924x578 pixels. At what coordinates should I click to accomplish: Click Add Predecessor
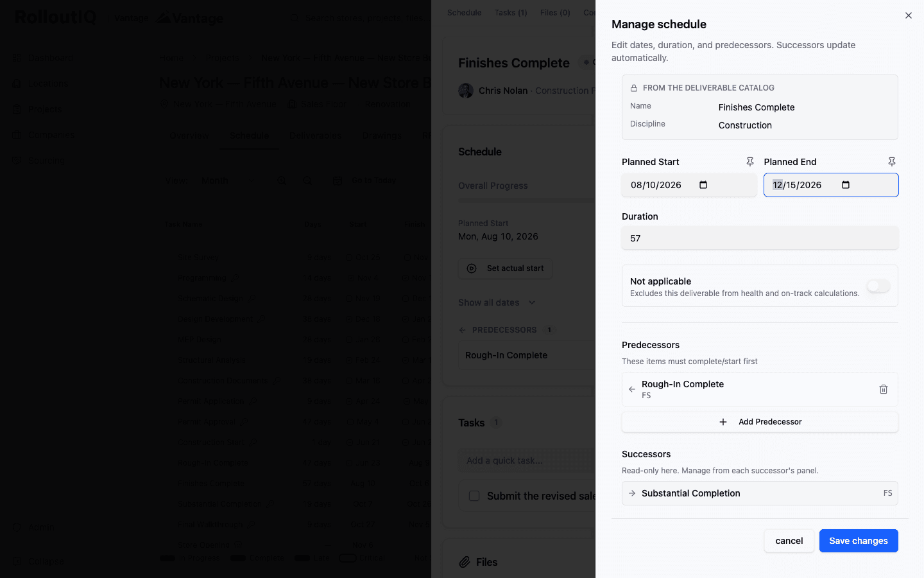760,422
